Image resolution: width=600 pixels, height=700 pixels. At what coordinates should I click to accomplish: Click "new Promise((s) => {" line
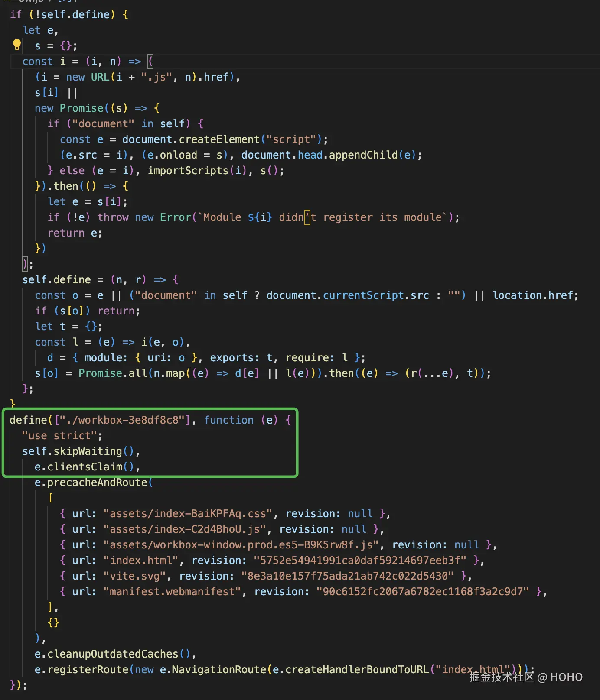(98, 108)
